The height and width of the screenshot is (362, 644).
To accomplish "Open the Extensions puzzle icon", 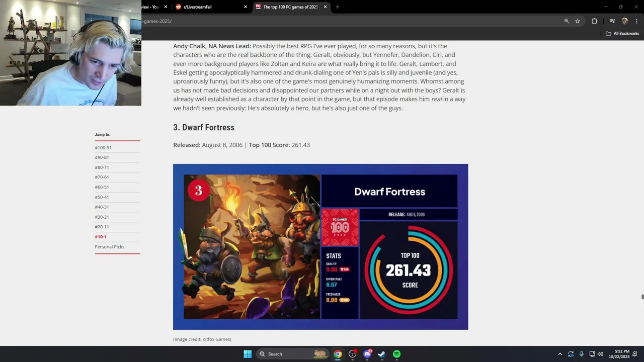I will point(594,21).
